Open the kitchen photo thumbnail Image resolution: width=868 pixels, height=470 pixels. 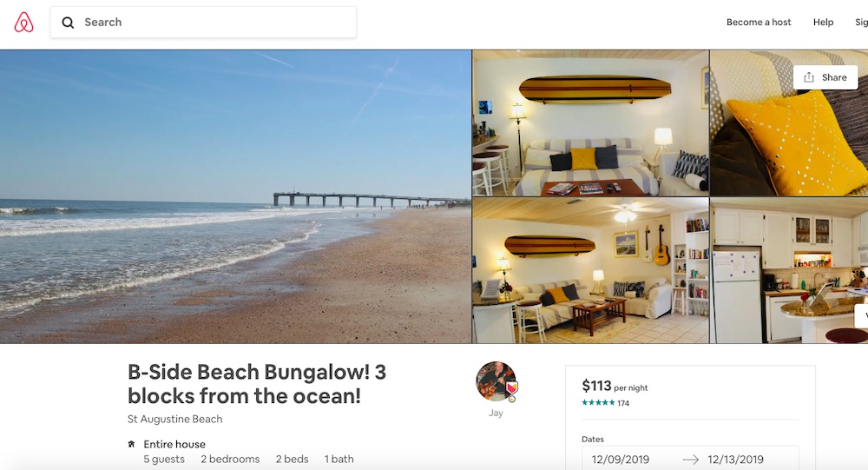point(789,270)
